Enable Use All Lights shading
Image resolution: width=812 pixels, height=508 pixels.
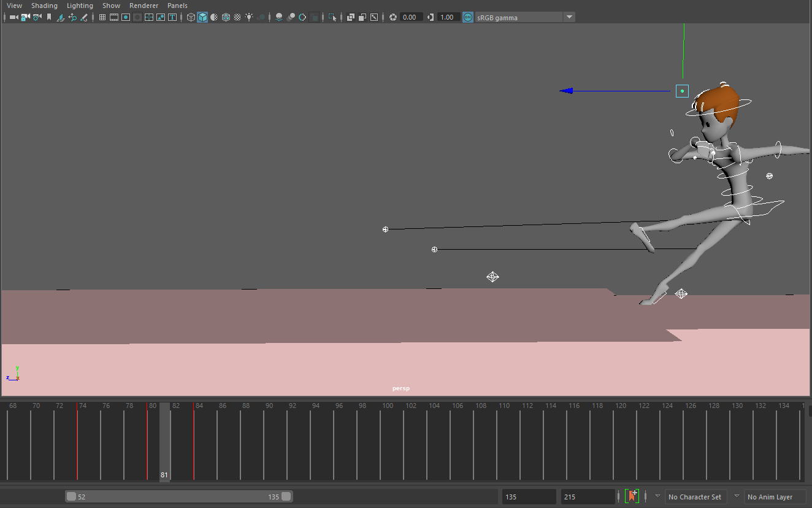pos(249,17)
